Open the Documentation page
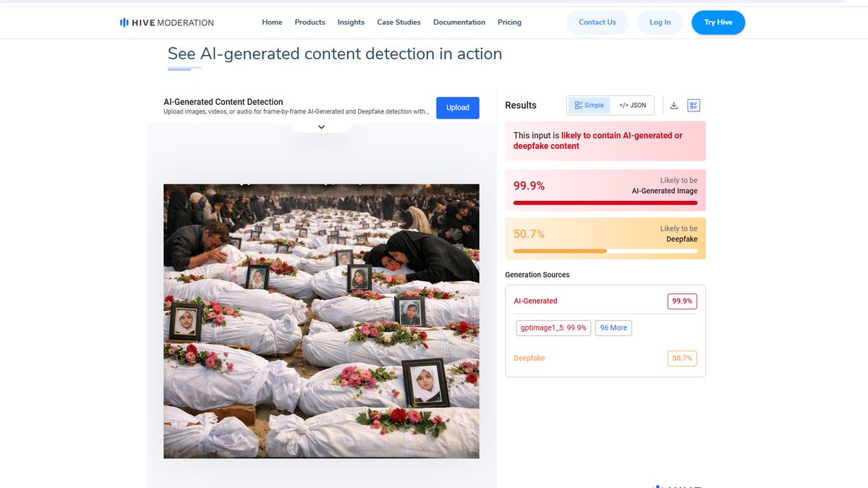Screen dimensions: 868x488 pos(459,22)
